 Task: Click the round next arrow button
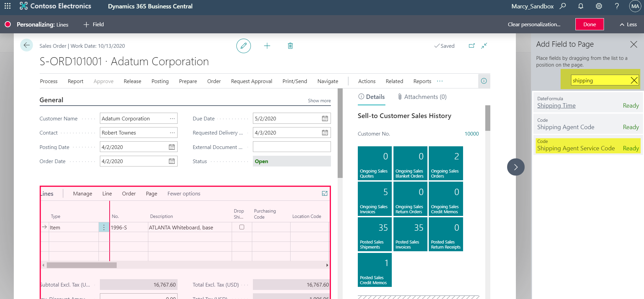(516, 167)
